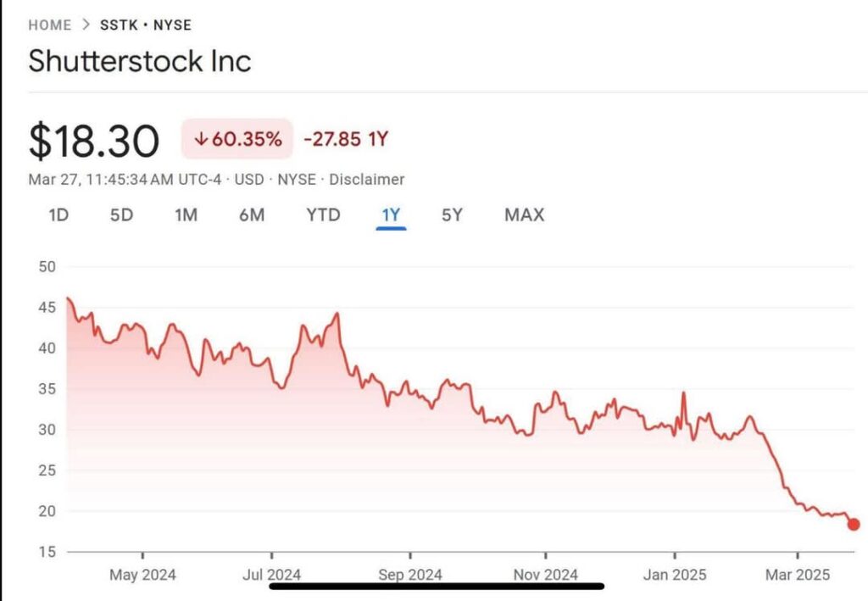This screenshot has width=868, height=601.
Task: Switch chart to the 6M range
Action: click(251, 215)
